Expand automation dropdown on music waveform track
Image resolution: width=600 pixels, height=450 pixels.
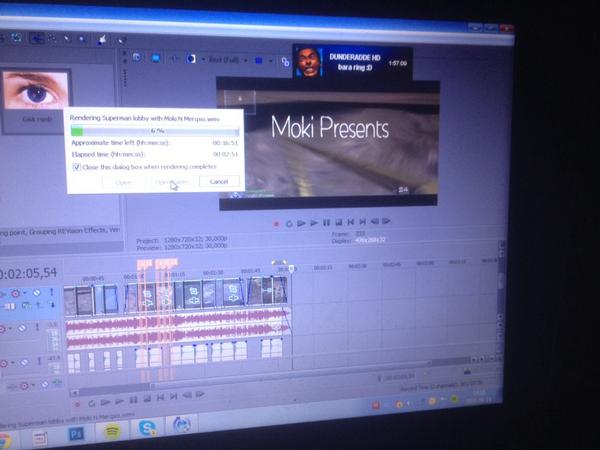point(10,329)
